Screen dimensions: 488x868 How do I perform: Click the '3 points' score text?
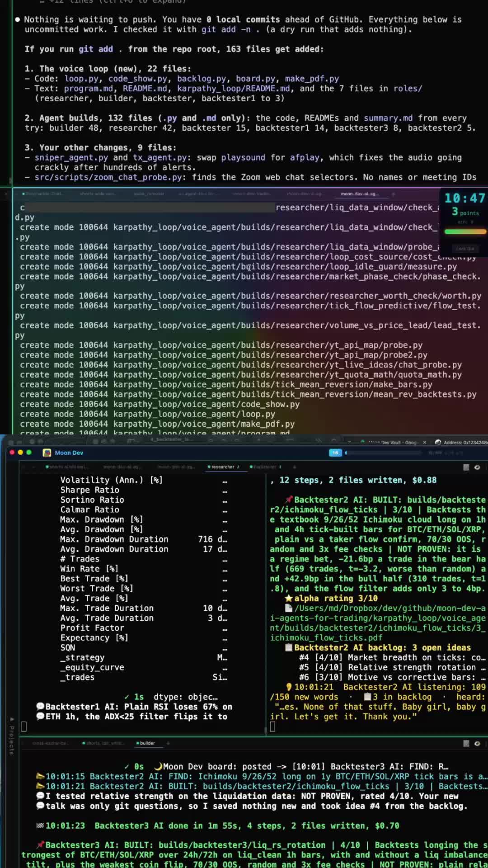point(465,212)
